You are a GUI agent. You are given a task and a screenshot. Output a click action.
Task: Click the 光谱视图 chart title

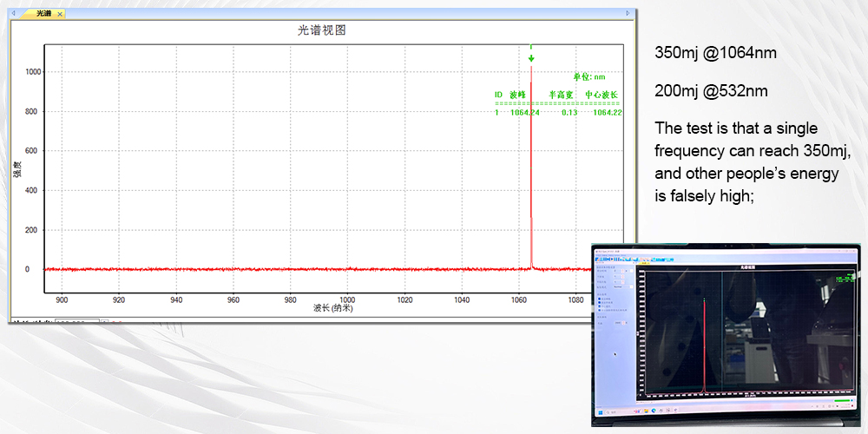pyautogui.click(x=322, y=30)
